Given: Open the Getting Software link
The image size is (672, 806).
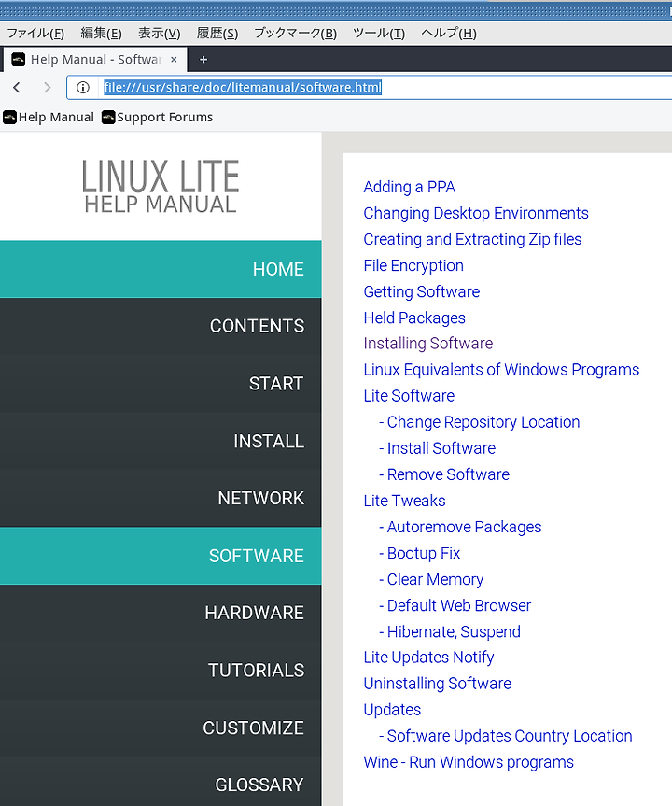Looking at the screenshot, I should point(422,292).
